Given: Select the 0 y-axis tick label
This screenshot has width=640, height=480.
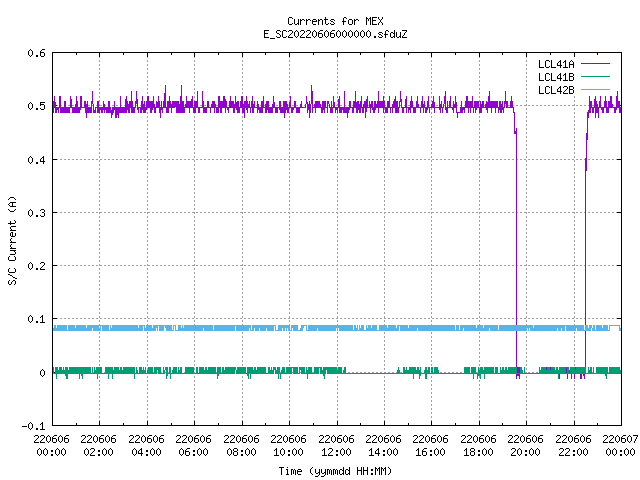Looking at the screenshot, I should [42, 373].
